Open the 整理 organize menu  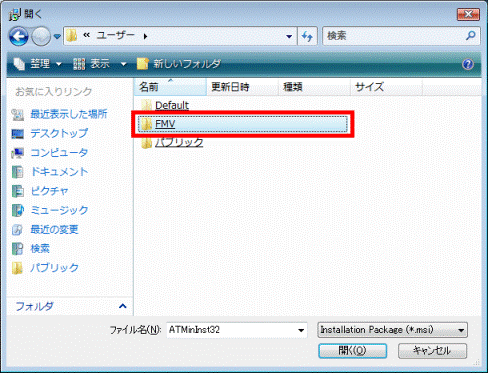38,63
